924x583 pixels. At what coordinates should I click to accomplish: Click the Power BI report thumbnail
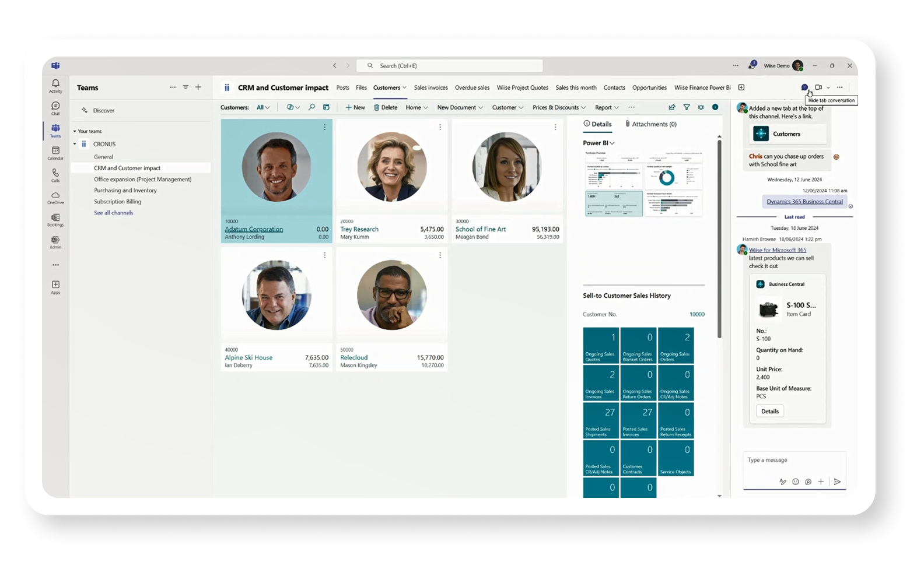coord(643,184)
